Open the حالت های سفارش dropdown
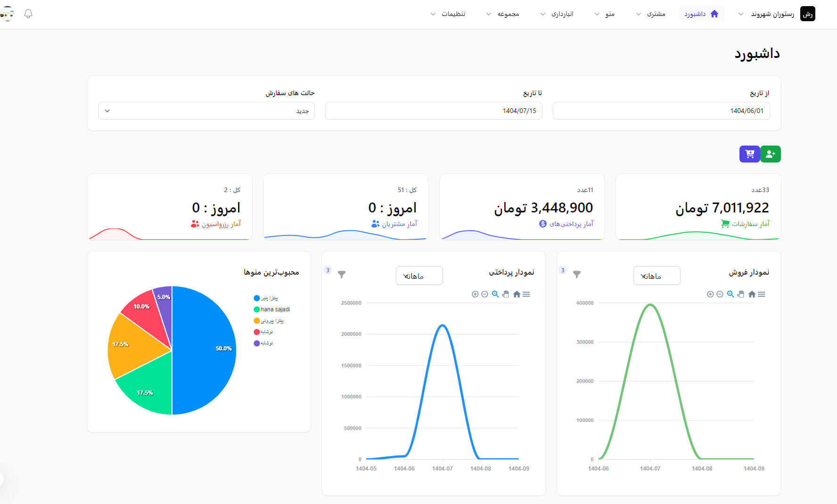Screen dimensions: 837x504 [x=206, y=111]
